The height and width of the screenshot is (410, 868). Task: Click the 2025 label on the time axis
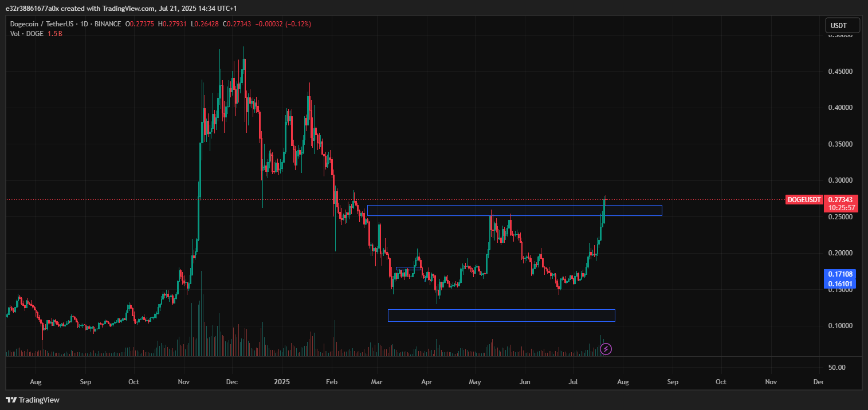pyautogui.click(x=282, y=381)
